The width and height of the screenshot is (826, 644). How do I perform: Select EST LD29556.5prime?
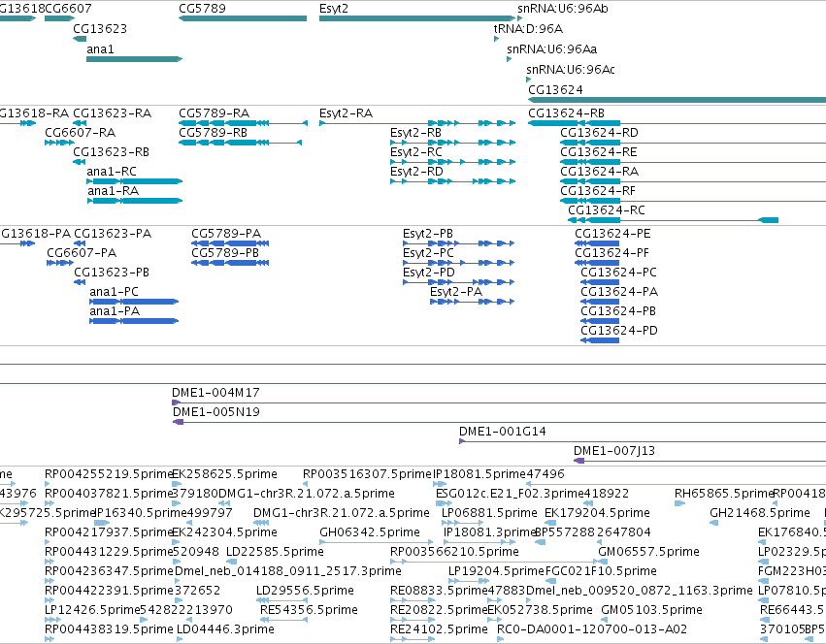(281, 600)
